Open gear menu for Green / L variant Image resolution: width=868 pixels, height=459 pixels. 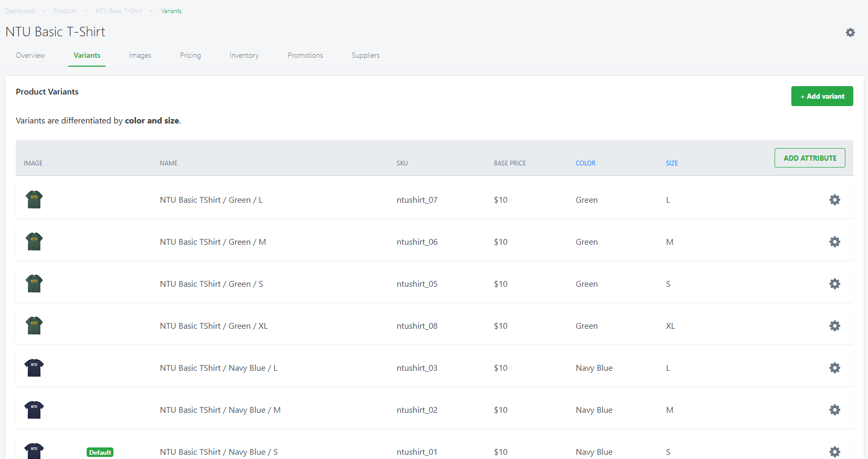834,200
